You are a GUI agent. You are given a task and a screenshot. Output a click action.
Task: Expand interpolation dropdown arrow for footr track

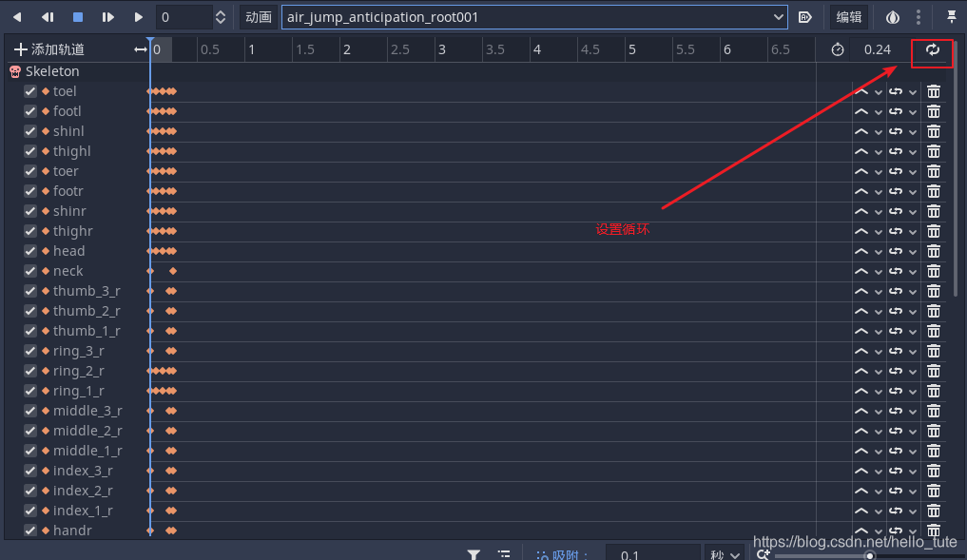[879, 192]
